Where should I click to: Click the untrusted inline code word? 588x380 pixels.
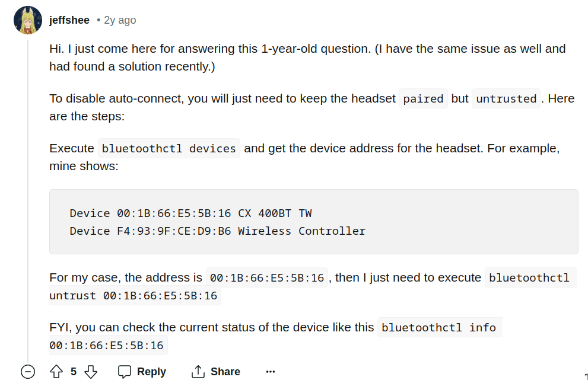point(506,98)
